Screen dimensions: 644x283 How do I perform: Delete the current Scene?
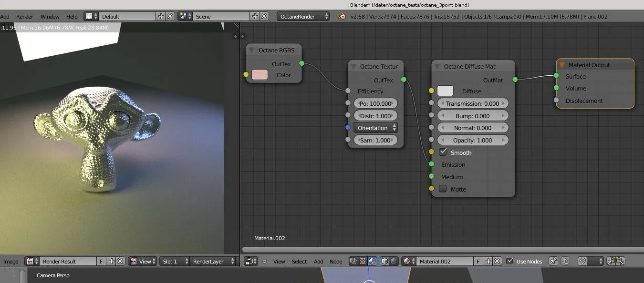tap(264, 16)
